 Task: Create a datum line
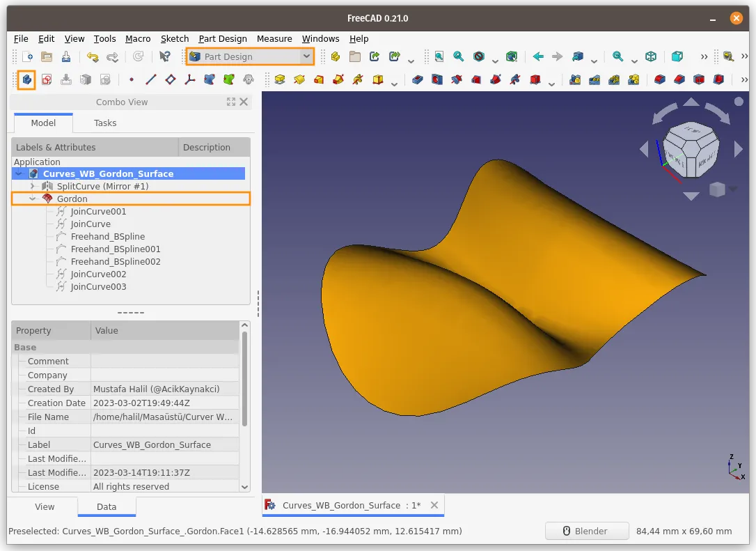(x=151, y=79)
